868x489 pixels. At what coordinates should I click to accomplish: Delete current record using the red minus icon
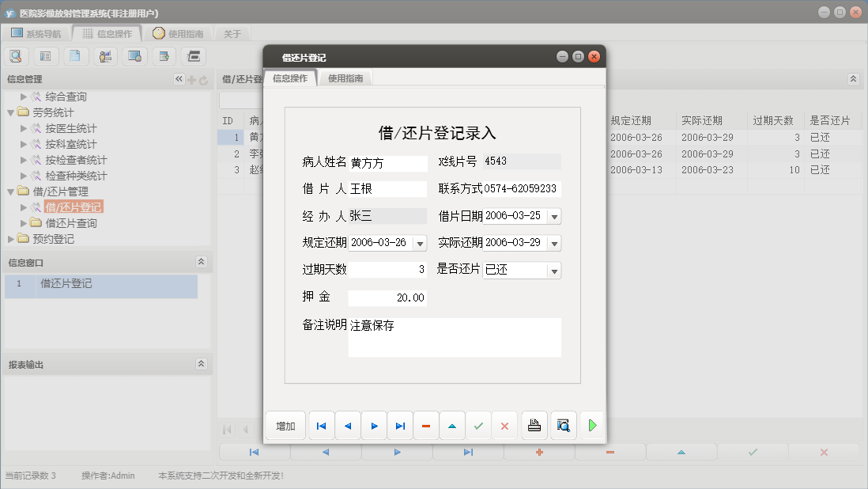[x=425, y=426]
